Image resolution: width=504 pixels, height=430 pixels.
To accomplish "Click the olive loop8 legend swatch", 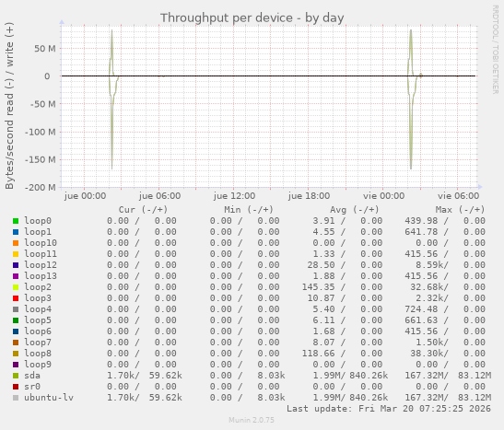I will coord(16,354).
